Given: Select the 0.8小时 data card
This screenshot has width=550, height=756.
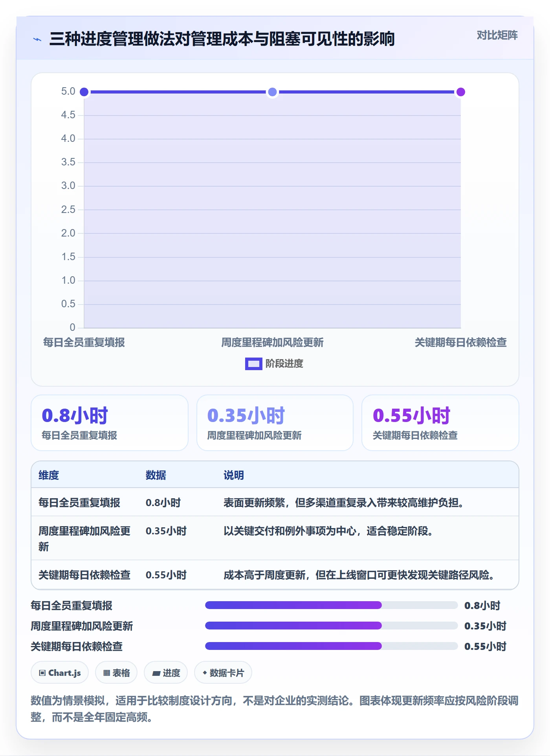Looking at the screenshot, I should 110,423.
